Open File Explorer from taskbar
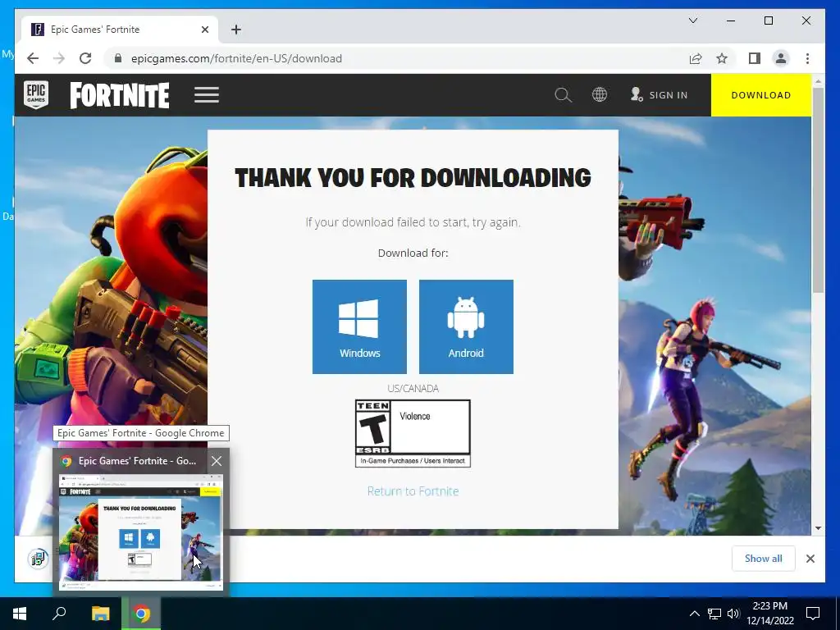This screenshot has width=840, height=630. pos(100,614)
